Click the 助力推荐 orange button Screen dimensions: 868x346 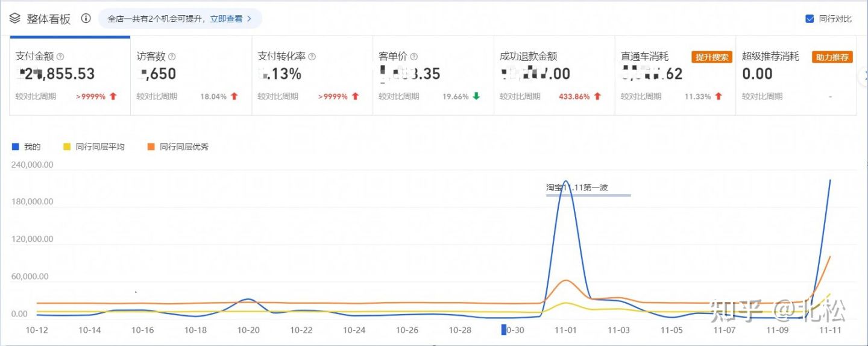coord(832,57)
